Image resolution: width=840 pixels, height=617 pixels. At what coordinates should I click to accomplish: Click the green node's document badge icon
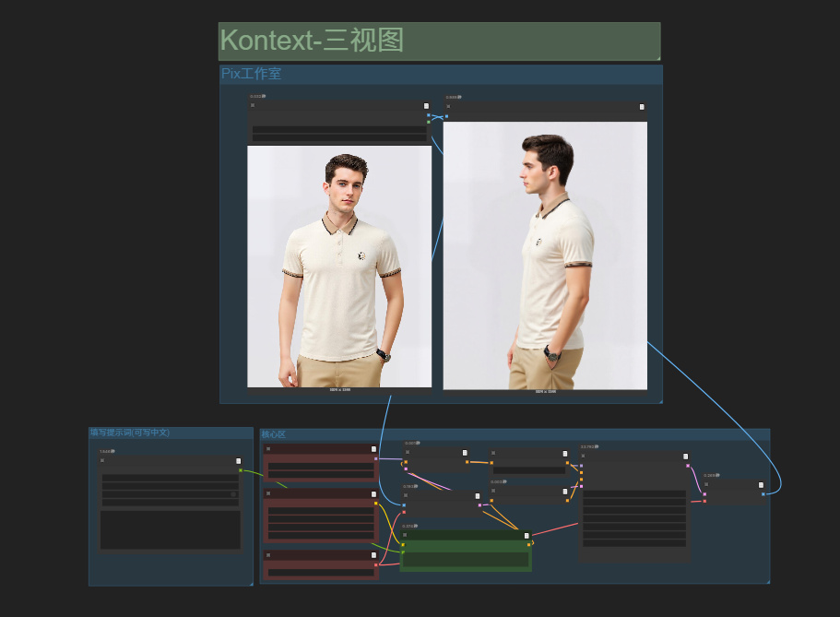click(526, 536)
